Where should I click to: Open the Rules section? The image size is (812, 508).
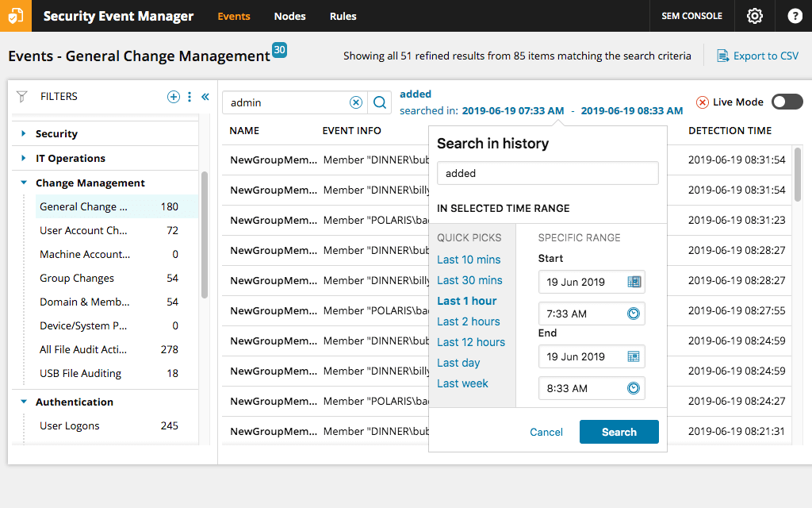(343, 16)
